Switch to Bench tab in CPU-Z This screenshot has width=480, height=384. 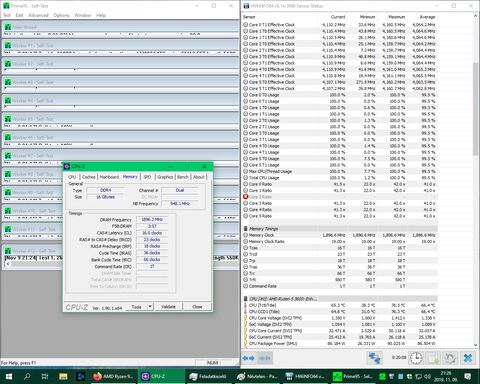pos(183,177)
